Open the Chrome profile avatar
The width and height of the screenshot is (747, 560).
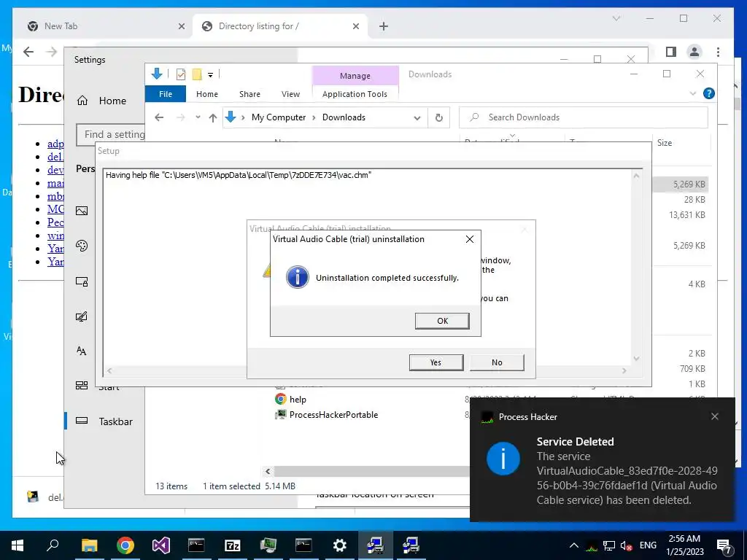694,52
